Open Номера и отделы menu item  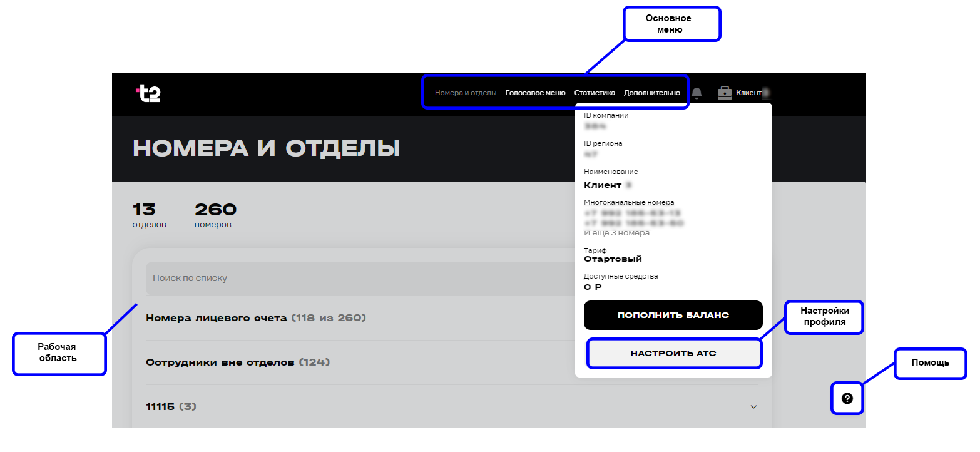(x=466, y=93)
